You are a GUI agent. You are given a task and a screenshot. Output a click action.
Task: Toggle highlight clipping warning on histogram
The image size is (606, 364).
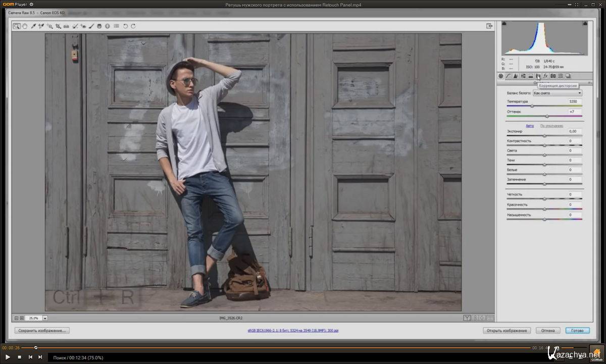[x=585, y=24]
